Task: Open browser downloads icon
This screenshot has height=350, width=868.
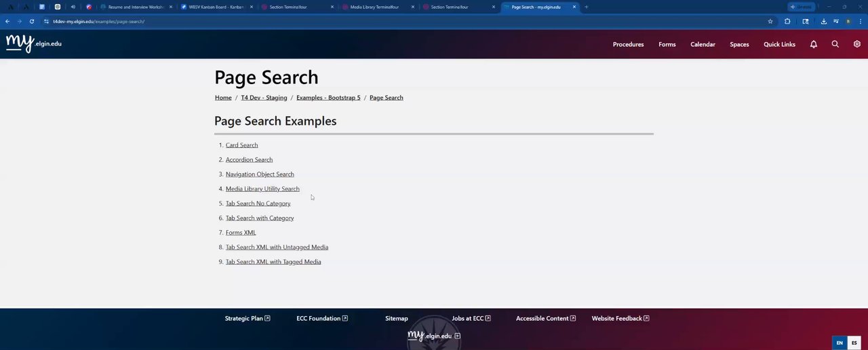Action: 823,21
